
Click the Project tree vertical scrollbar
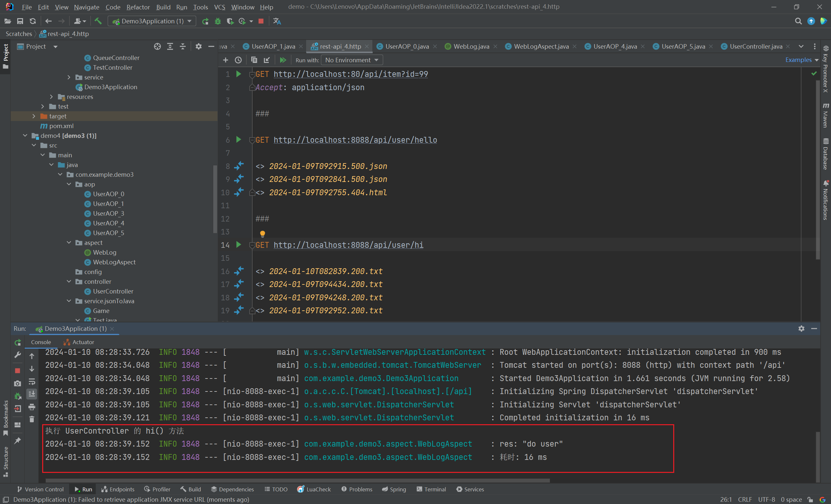pyautogui.click(x=215, y=199)
